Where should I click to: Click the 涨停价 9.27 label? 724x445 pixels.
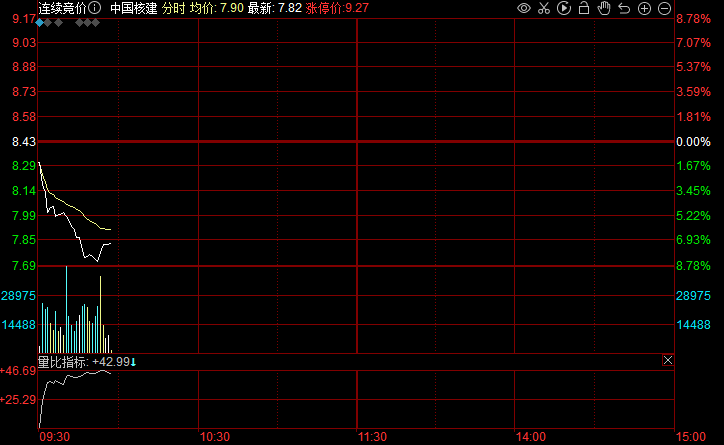[338, 8]
